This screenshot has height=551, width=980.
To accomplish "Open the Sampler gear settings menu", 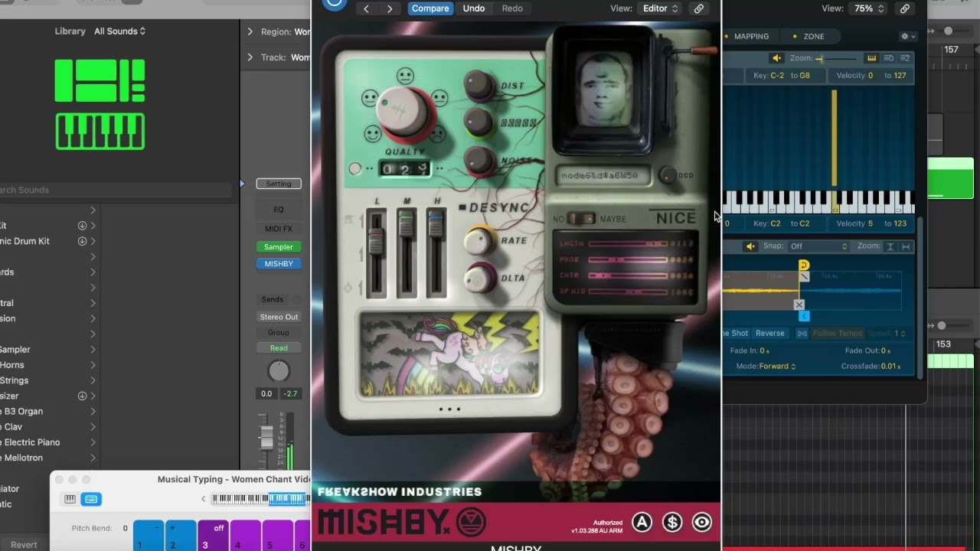I will coord(907,36).
